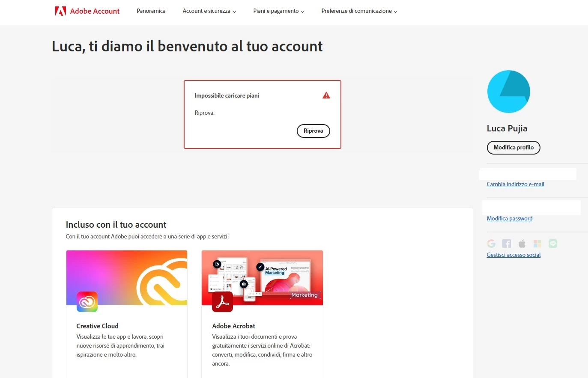Click the blue profile avatar picture
The image size is (588, 378).
click(x=509, y=92)
